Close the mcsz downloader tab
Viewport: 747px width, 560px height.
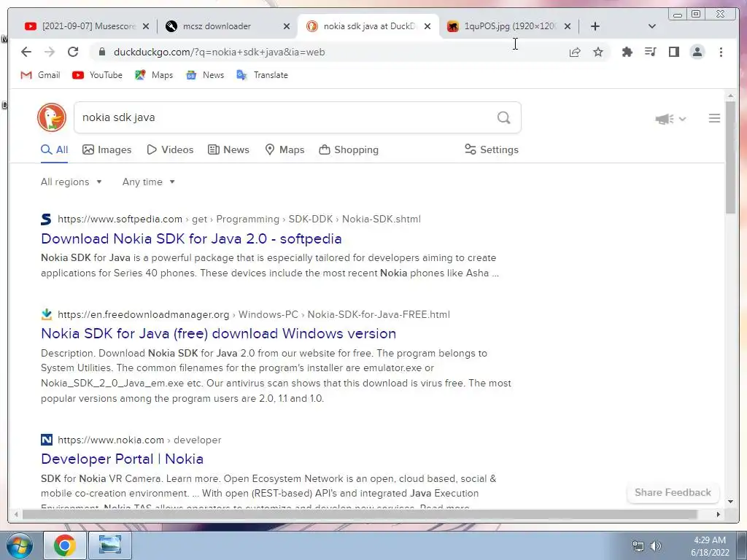click(286, 26)
